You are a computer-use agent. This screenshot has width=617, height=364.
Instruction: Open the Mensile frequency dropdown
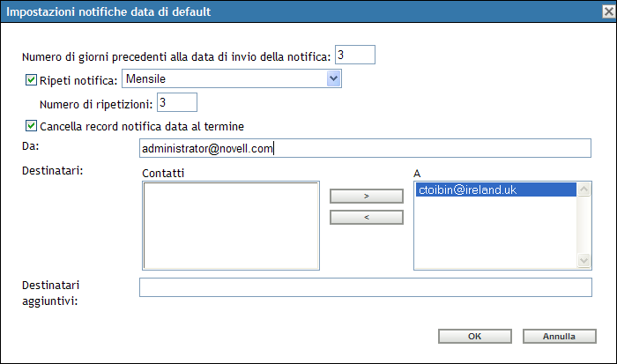tap(231, 79)
